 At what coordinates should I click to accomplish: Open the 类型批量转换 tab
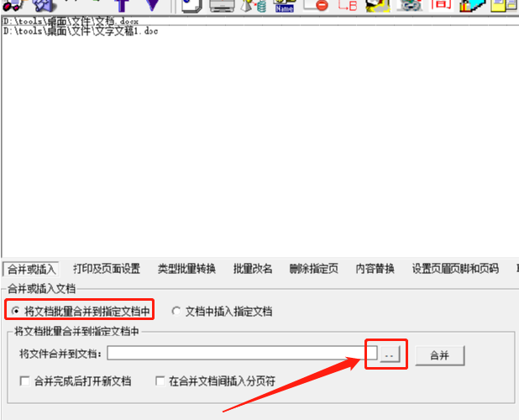point(186,269)
